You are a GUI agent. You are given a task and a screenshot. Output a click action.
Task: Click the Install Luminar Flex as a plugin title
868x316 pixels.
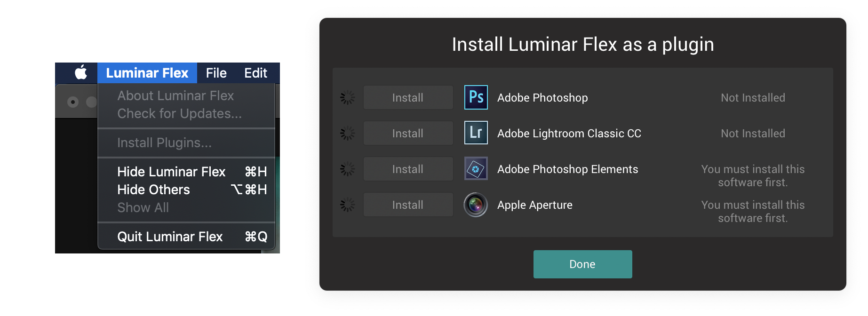click(582, 45)
